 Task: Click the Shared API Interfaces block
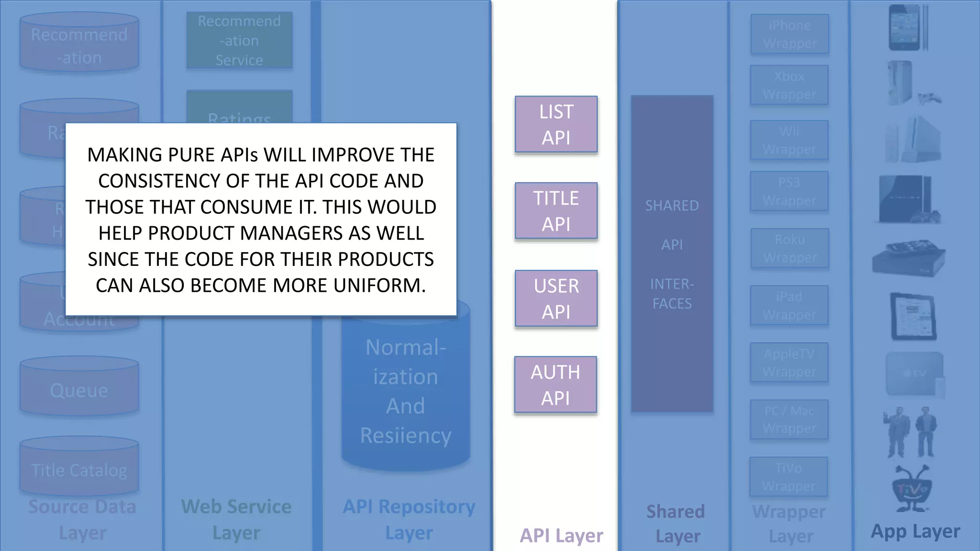click(x=672, y=253)
